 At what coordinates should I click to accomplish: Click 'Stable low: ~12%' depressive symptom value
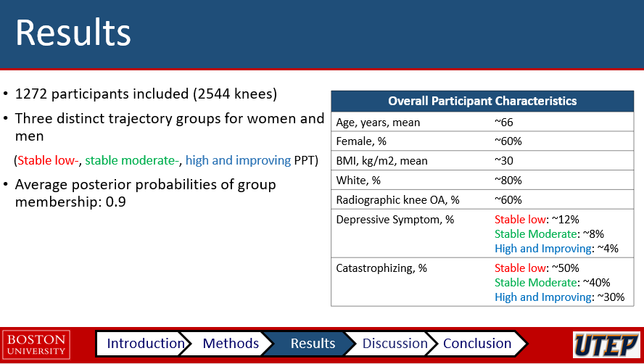[537, 220]
